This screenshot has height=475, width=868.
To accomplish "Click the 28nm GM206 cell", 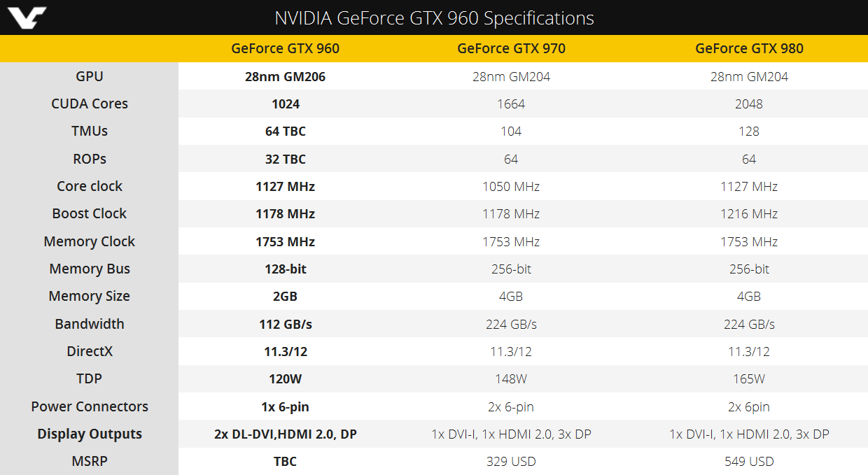I will point(285,76).
